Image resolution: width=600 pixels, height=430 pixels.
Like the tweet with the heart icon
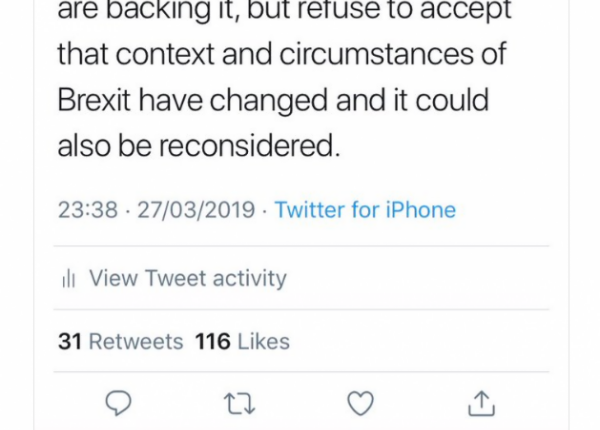coord(360,402)
